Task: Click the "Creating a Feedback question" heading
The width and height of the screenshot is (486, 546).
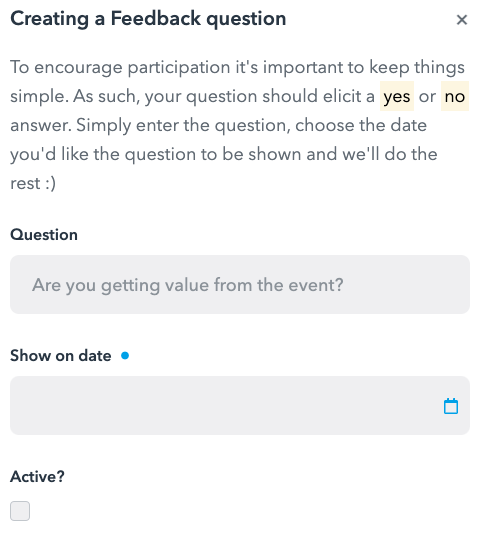Action: coord(148,19)
